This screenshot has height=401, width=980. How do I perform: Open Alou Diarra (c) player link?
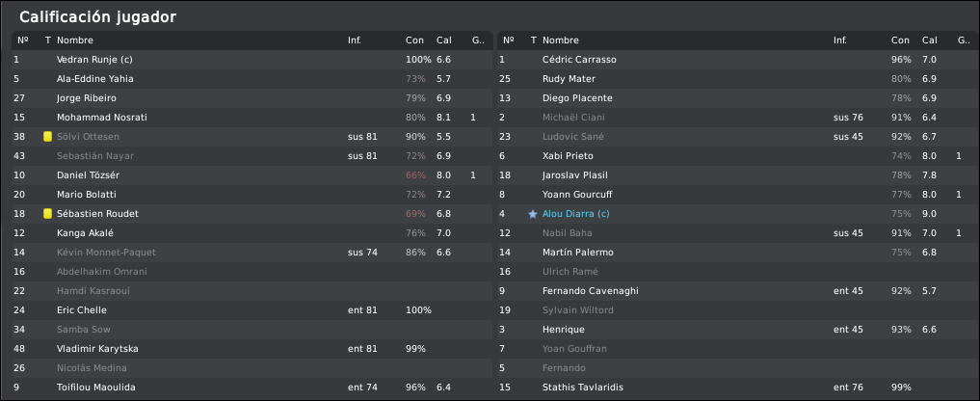click(x=575, y=214)
